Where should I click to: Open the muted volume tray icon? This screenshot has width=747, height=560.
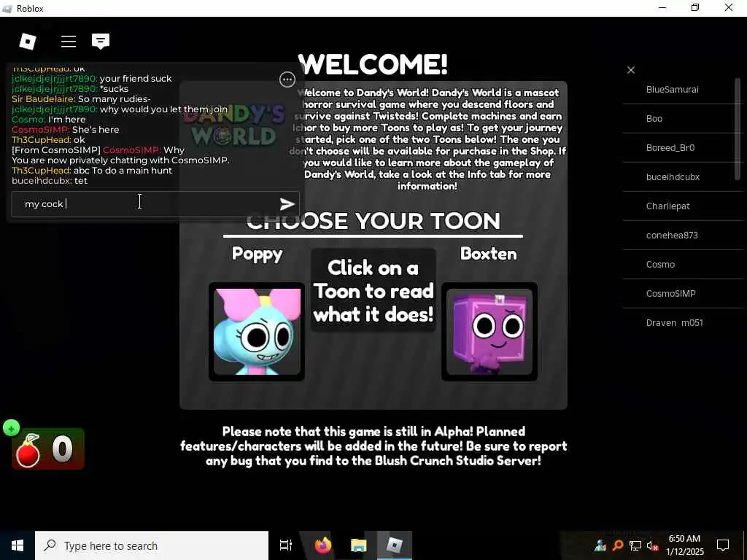pyautogui.click(x=652, y=545)
